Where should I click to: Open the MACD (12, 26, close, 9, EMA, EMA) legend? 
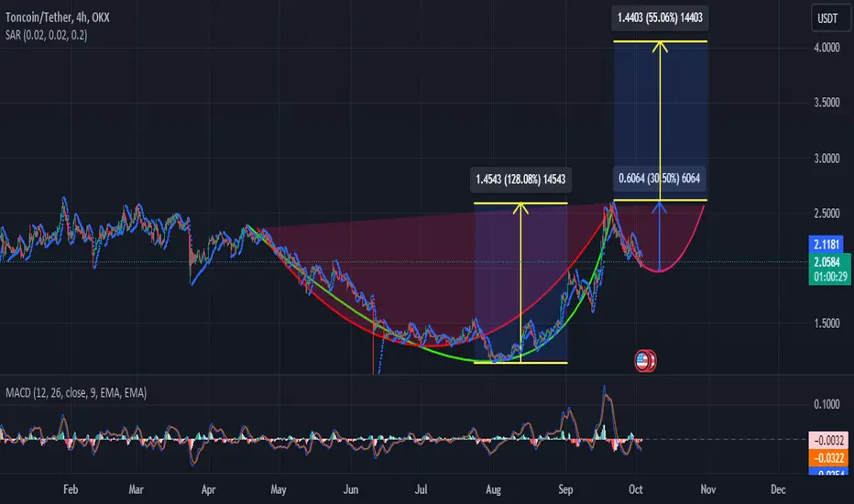click(x=76, y=393)
